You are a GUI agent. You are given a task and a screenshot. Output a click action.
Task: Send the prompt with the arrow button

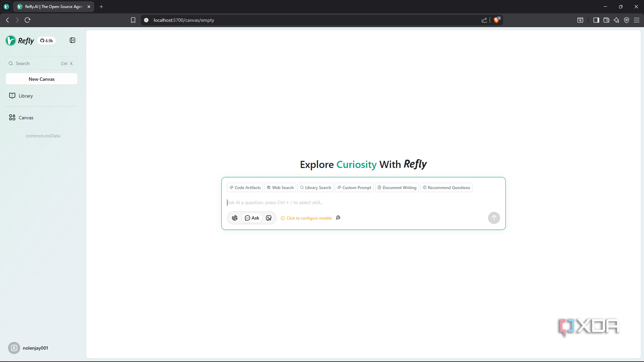click(x=494, y=218)
